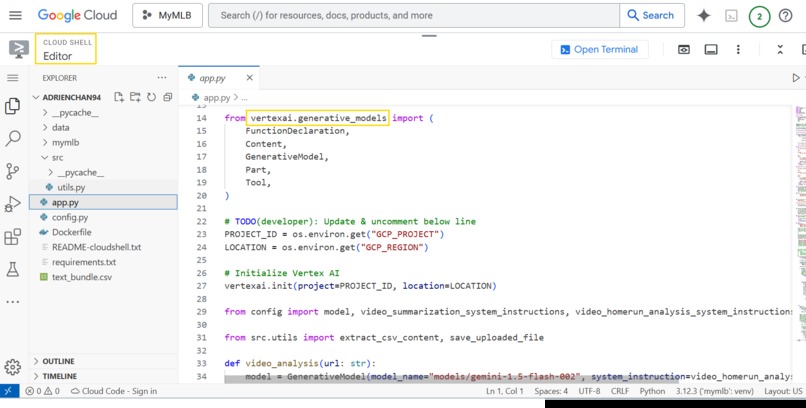Change file encoding UTF-8
The height and width of the screenshot is (408, 806).
pyautogui.click(x=589, y=391)
